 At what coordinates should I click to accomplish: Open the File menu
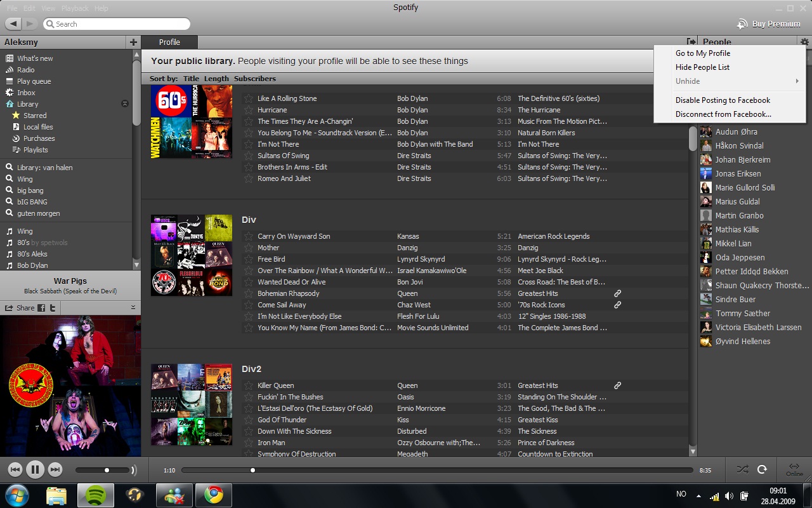click(x=12, y=8)
